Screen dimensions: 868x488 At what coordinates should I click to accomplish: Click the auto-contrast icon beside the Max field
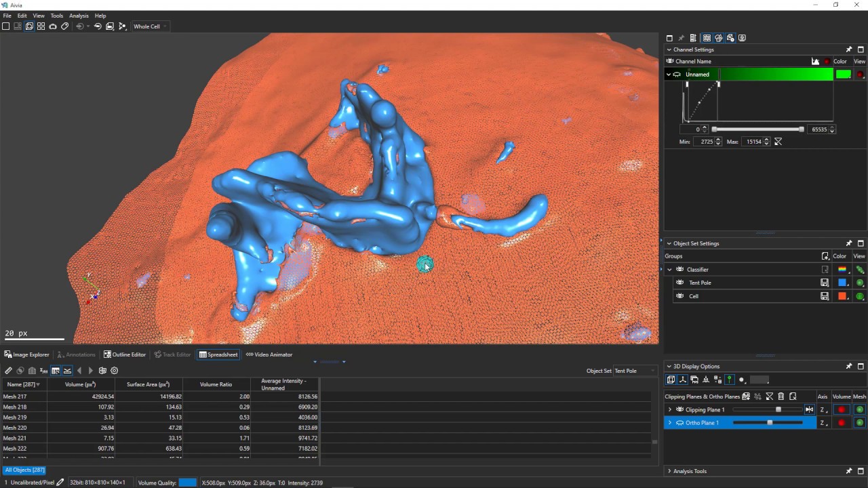pos(778,142)
